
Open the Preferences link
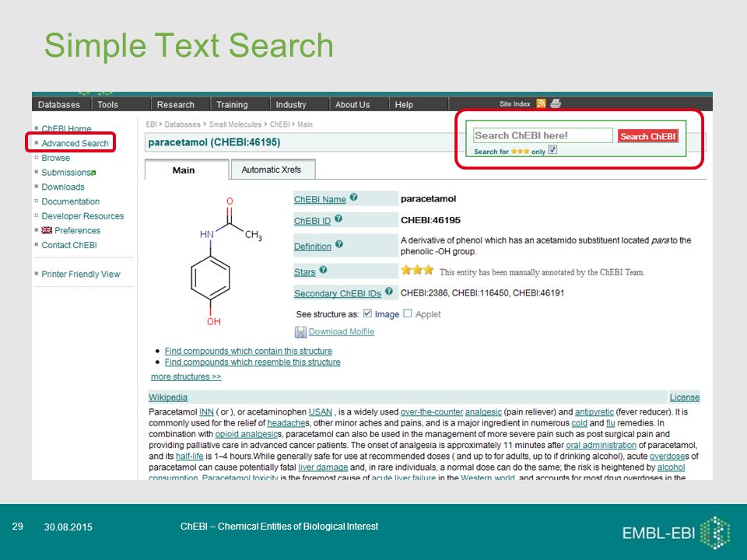tap(77, 230)
